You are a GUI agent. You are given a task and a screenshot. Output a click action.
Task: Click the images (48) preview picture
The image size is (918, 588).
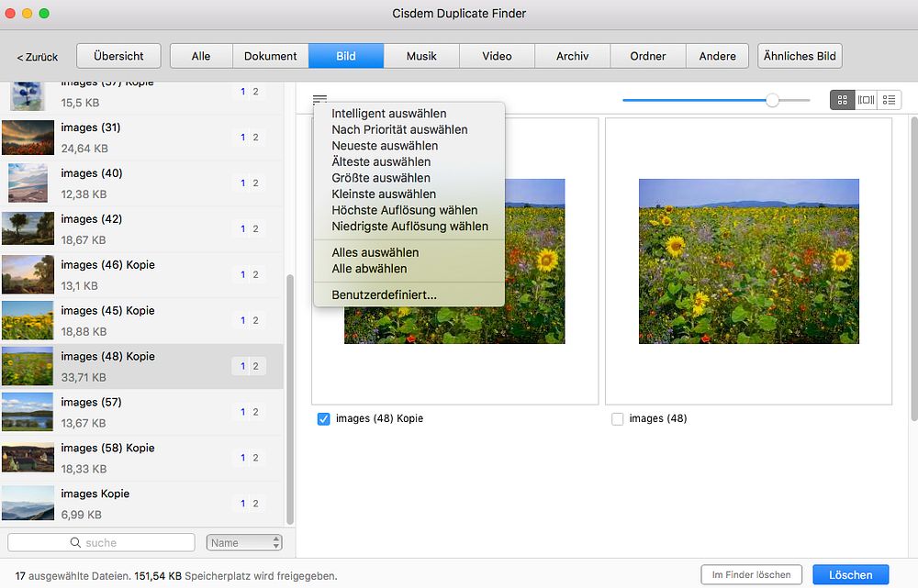point(749,261)
